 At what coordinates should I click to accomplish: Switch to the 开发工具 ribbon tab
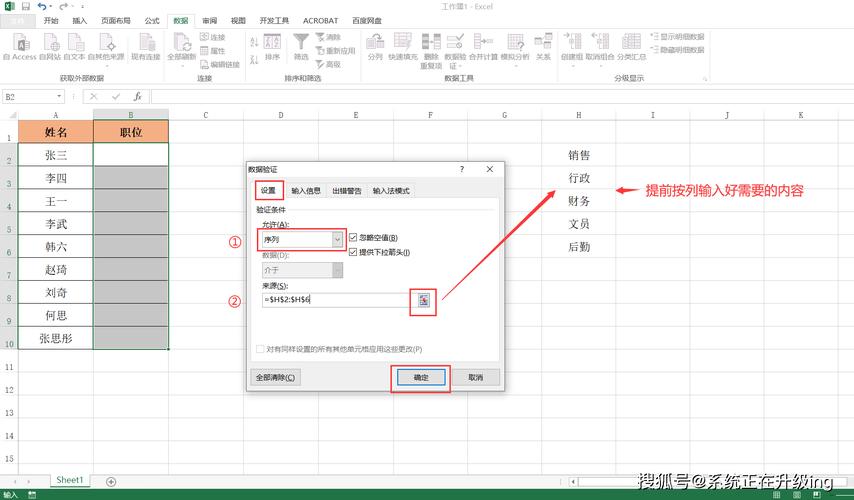pos(274,21)
